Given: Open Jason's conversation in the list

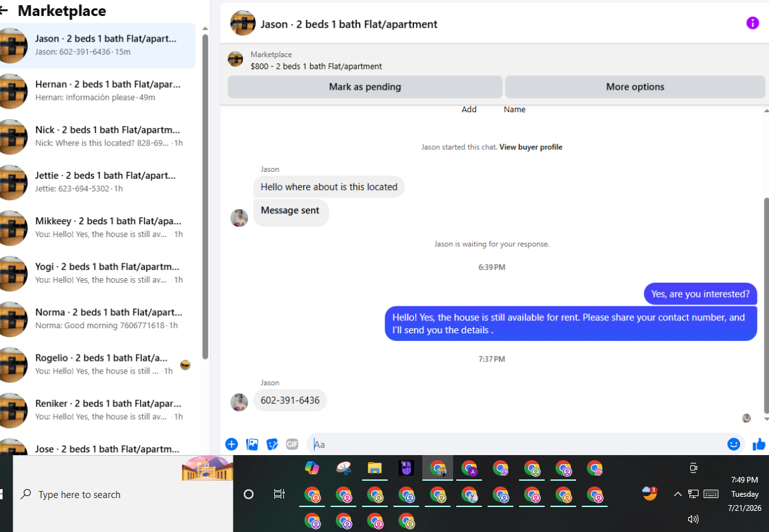Looking at the screenshot, I should (97, 45).
